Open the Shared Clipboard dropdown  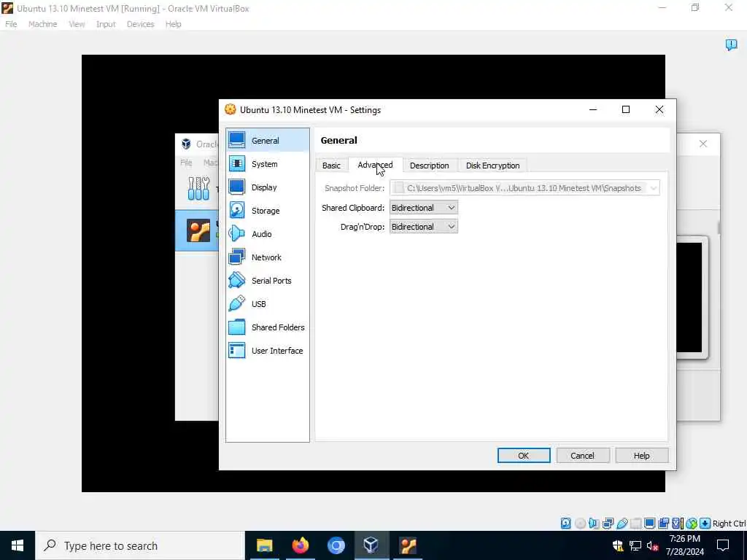point(424,208)
